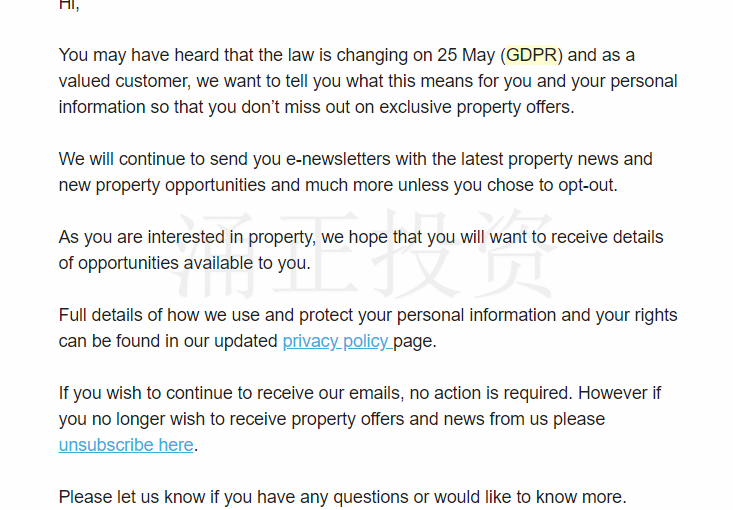Click 'new property opportunities' text
This screenshot has width=733, height=510.
click(x=162, y=186)
